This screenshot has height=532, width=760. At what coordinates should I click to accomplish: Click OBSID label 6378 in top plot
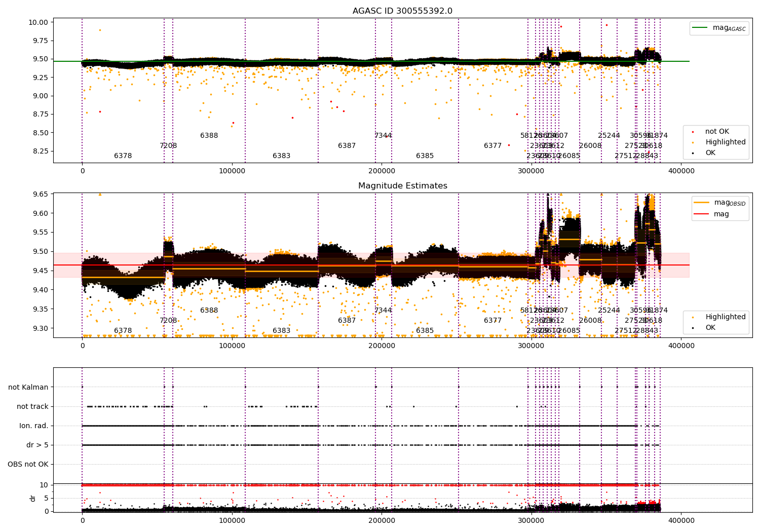point(123,156)
